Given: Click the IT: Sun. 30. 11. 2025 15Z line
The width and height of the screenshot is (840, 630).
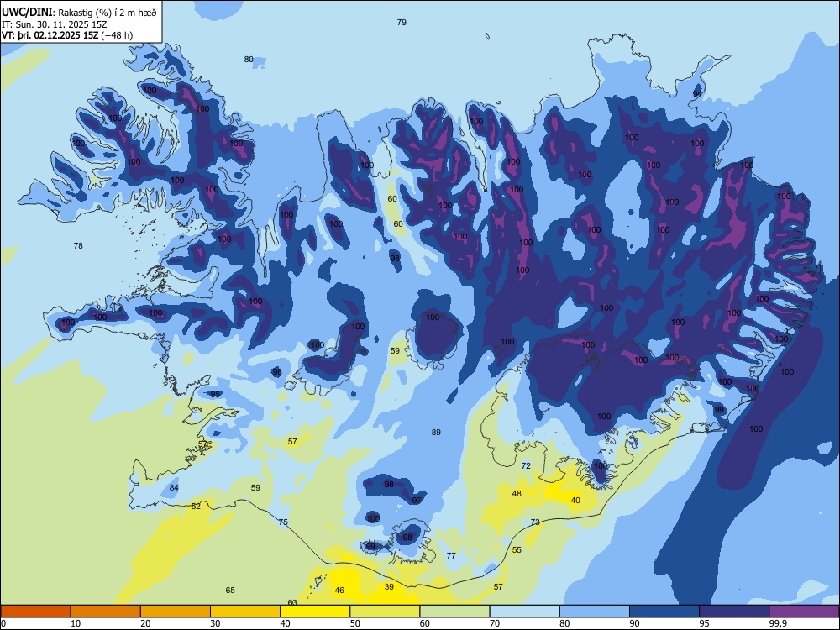Looking at the screenshot, I should (x=54, y=24).
